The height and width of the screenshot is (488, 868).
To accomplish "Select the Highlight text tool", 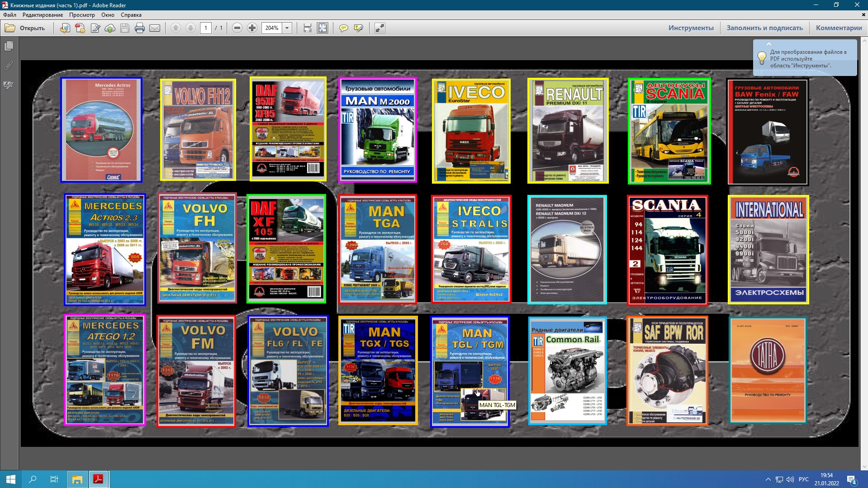I will [359, 28].
